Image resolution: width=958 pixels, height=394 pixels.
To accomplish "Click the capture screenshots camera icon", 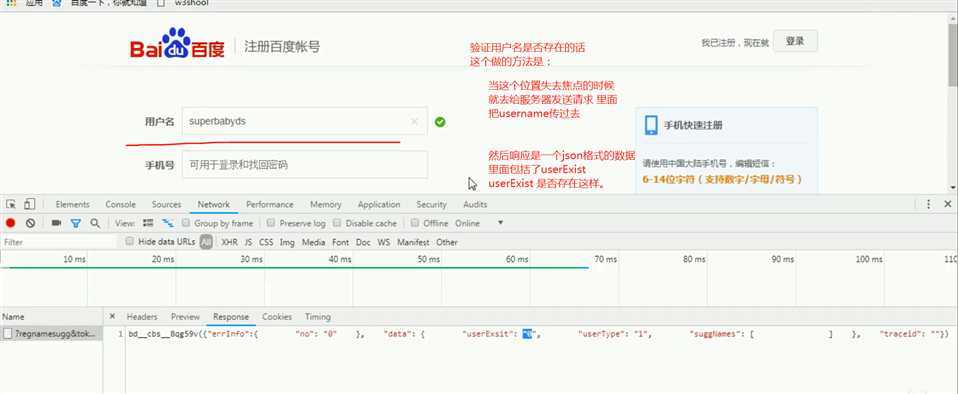I will coord(56,223).
